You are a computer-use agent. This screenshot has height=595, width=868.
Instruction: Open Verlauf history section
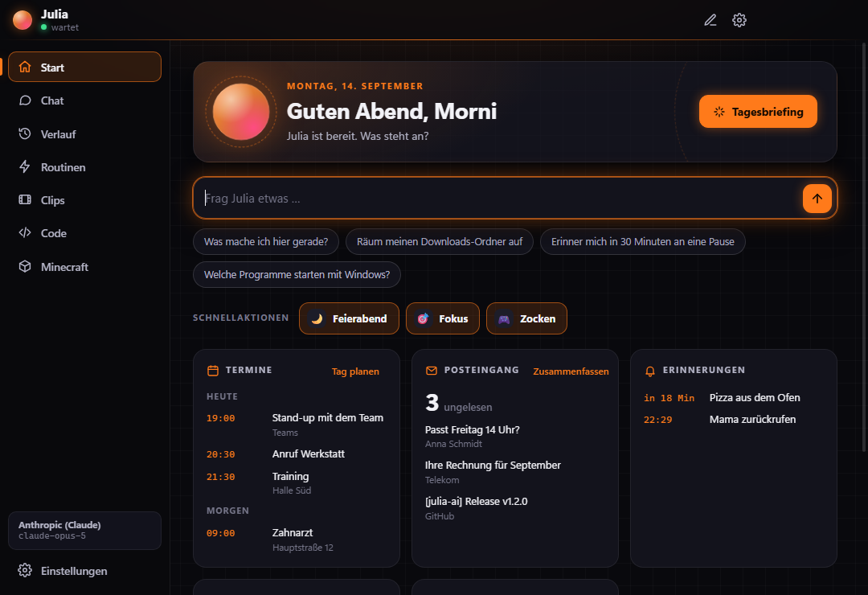[84, 133]
